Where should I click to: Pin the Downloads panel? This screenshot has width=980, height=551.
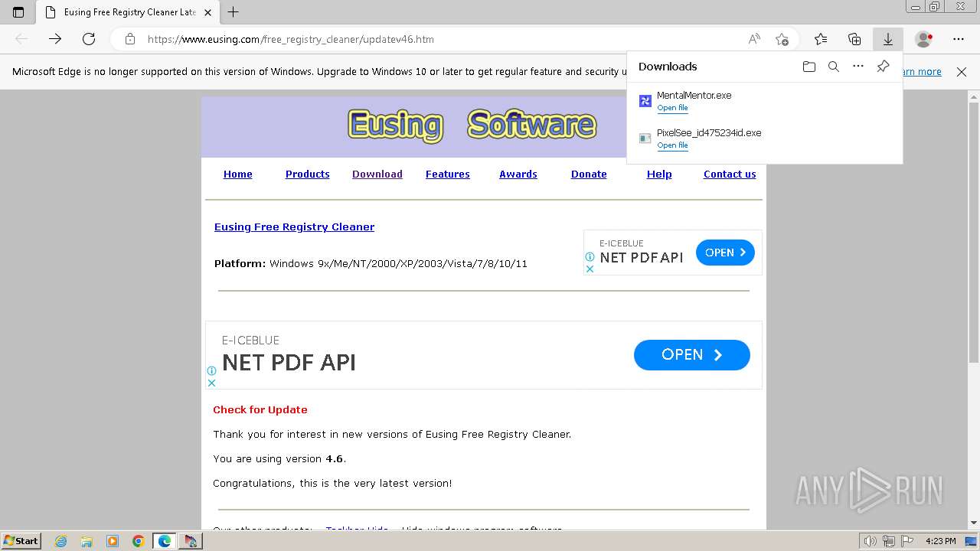(x=883, y=67)
